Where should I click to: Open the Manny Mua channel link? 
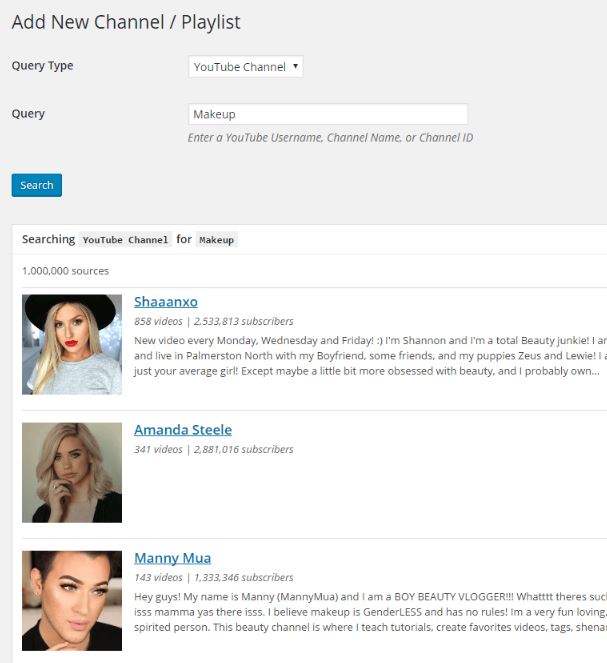pos(172,558)
